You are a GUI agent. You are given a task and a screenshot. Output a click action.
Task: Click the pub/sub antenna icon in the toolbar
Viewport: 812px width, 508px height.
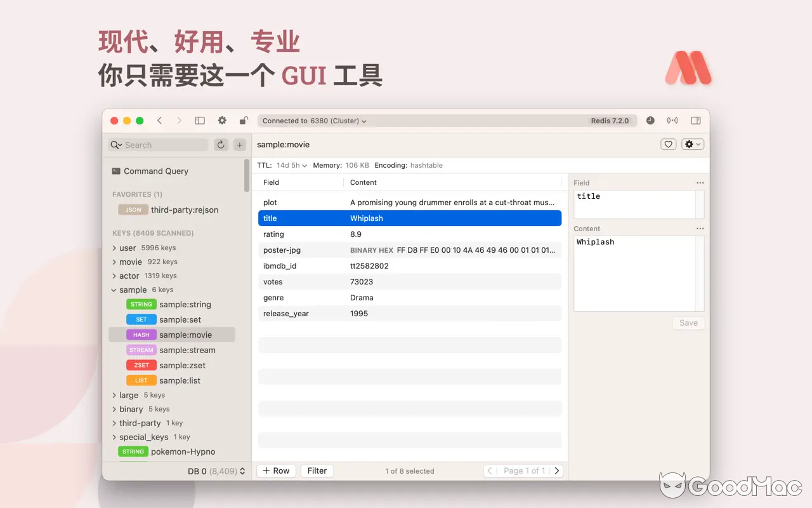click(x=672, y=120)
